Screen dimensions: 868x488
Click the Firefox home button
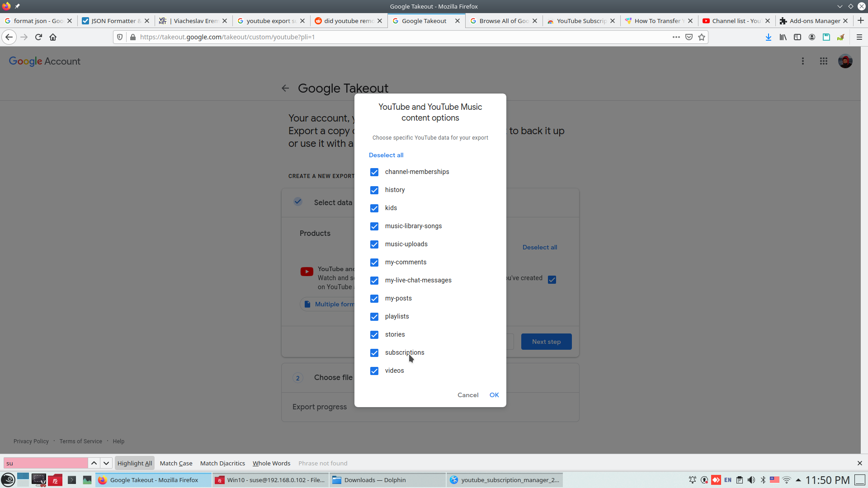53,37
